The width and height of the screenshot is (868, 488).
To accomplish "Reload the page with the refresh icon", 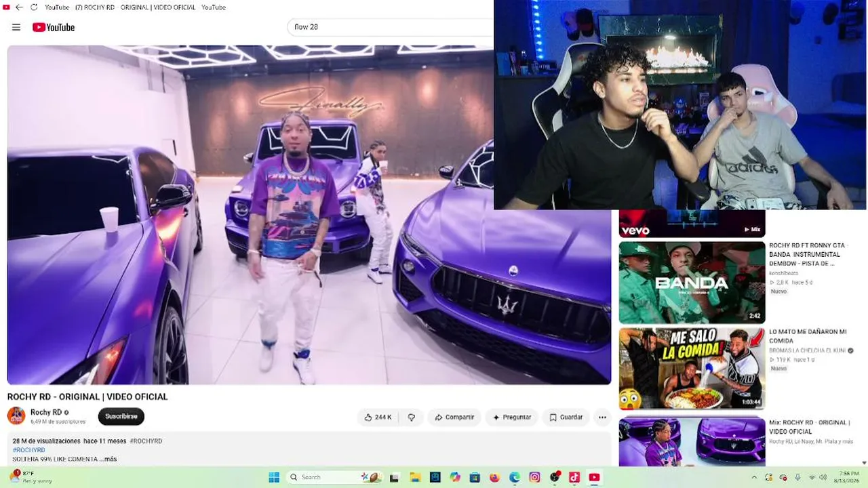I will 34,7.
